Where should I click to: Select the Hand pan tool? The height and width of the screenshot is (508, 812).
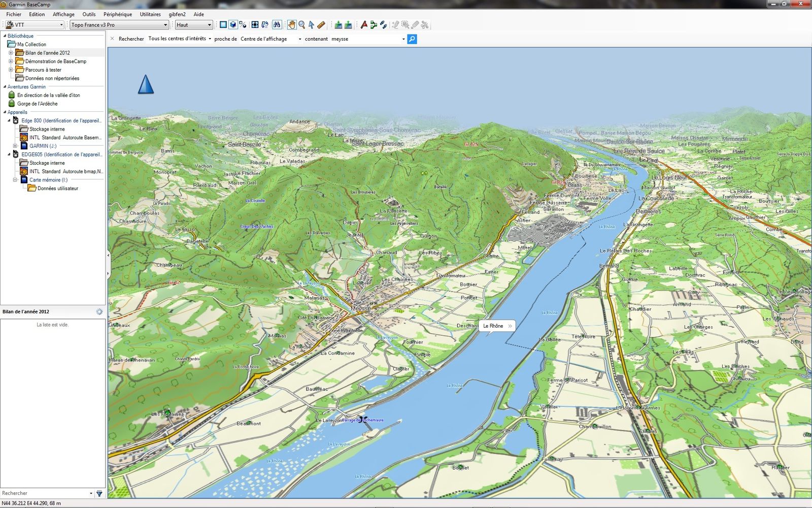(x=292, y=24)
